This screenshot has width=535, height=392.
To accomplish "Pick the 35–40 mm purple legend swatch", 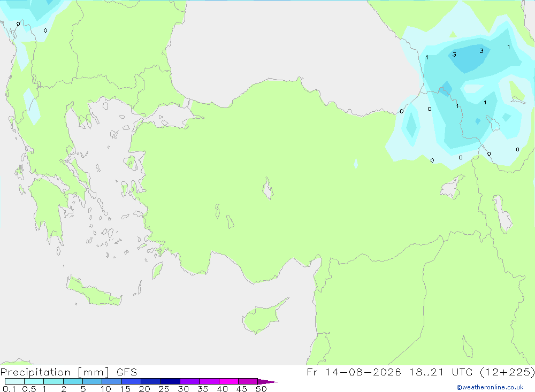I will coord(209,381).
